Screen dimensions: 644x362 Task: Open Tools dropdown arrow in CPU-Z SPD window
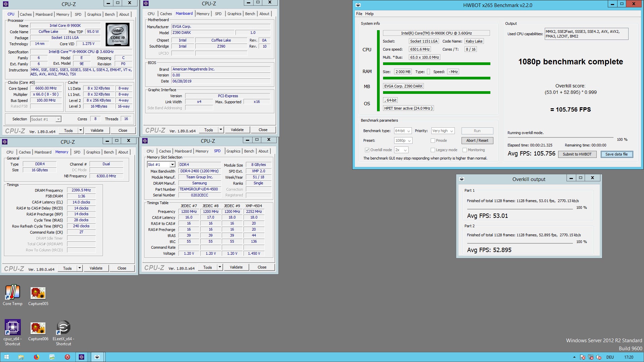(220, 267)
